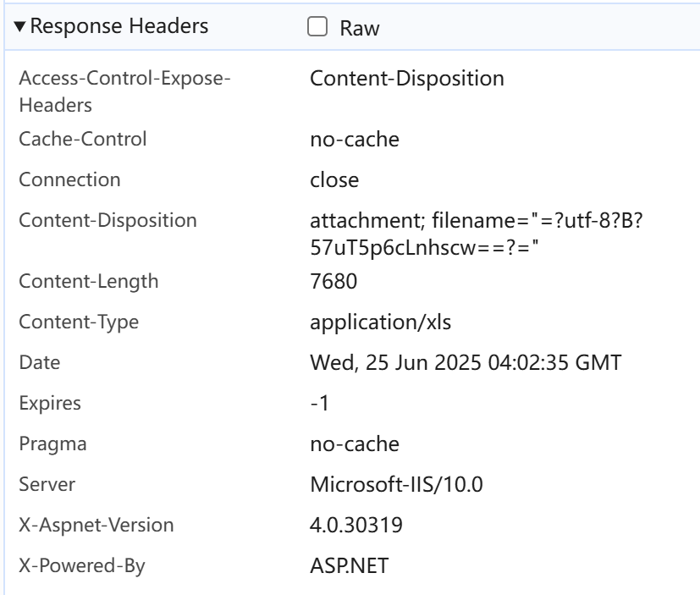Click the Content-Length header name
This screenshot has width=700, height=595.
pos(90,282)
